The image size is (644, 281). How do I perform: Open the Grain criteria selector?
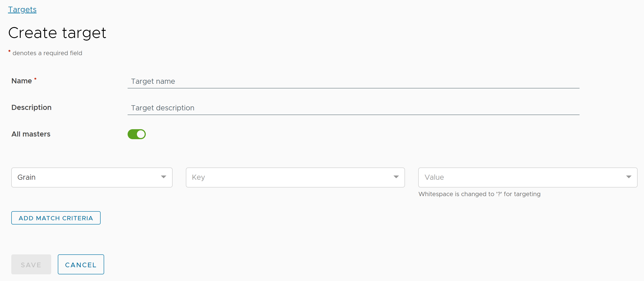92,178
